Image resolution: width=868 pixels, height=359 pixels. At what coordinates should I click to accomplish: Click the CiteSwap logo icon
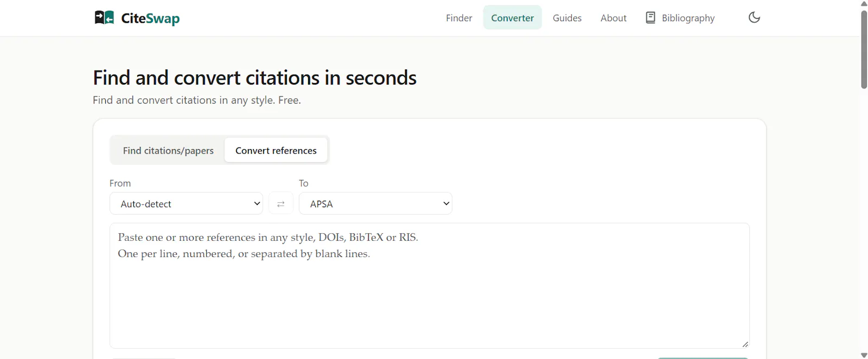(x=104, y=18)
